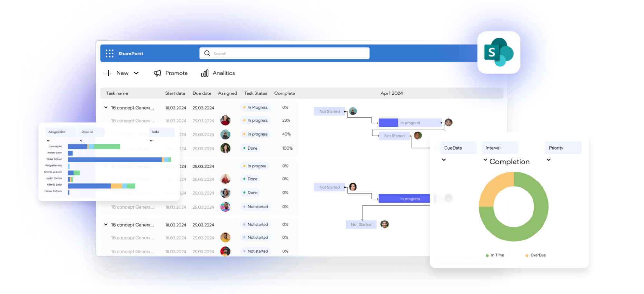This screenshot has height=294, width=644.
Task: Collapse the first 16 concept Genera... group
Action: tap(106, 107)
